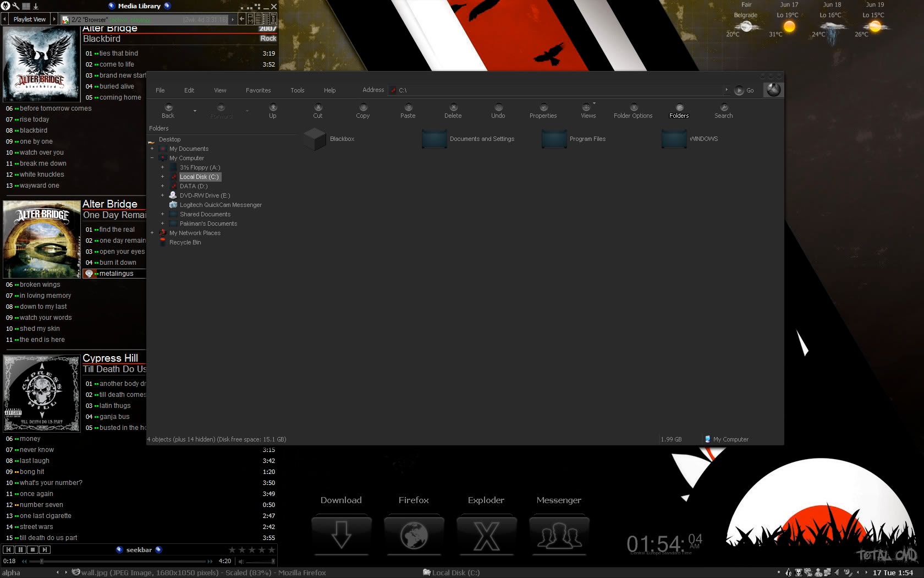Screen dimensions: 924x578
Task: Open the File menu
Action: [160, 90]
